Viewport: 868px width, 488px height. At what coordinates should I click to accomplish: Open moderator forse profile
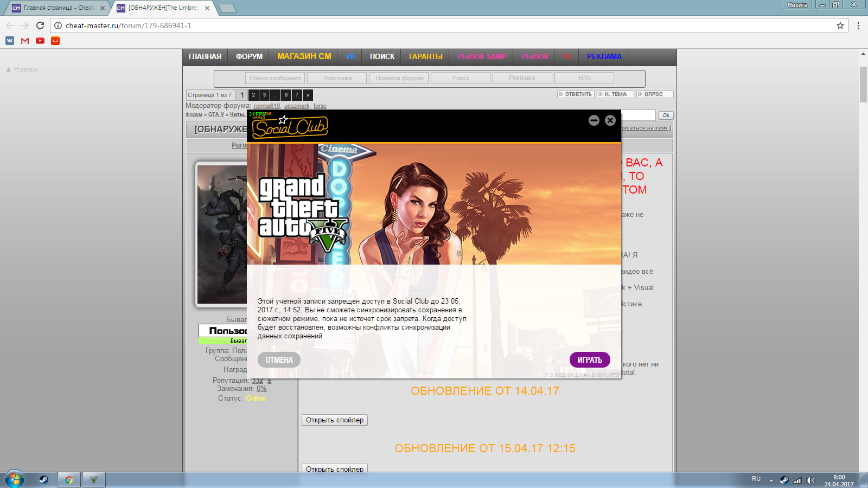(x=320, y=106)
